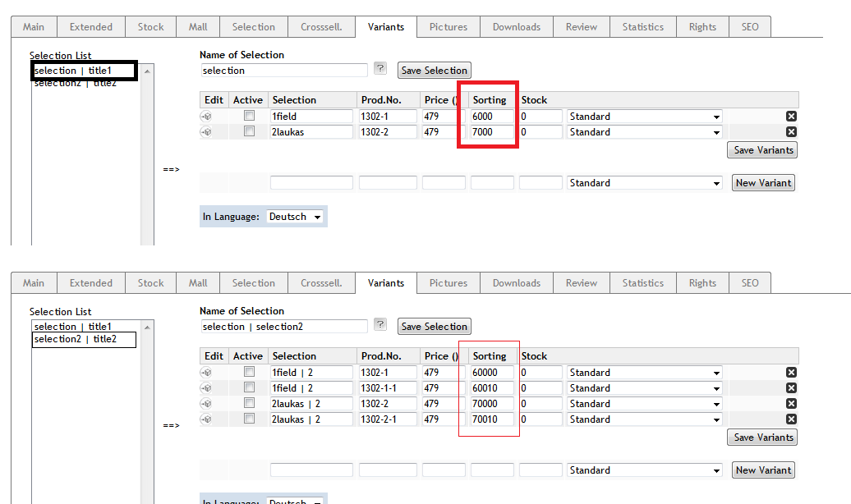Switch to the Pictures tab in top panel
Viewport: 851px width, 504px height.
click(x=448, y=27)
